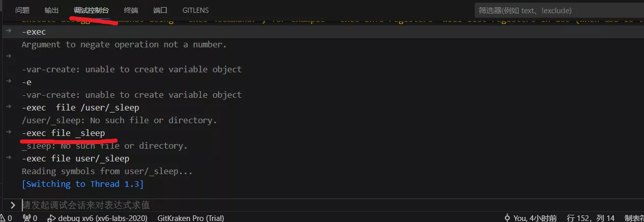This screenshot has width=644, height=222.
Task: Click the ports forwarded radio icon
Action: (27, 218)
